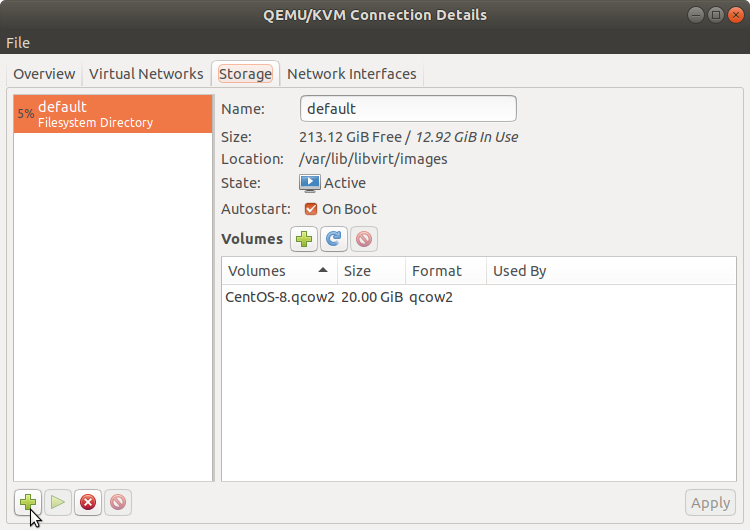This screenshot has width=750, height=530.
Task: Sort by the Size column header
Action: coord(372,271)
